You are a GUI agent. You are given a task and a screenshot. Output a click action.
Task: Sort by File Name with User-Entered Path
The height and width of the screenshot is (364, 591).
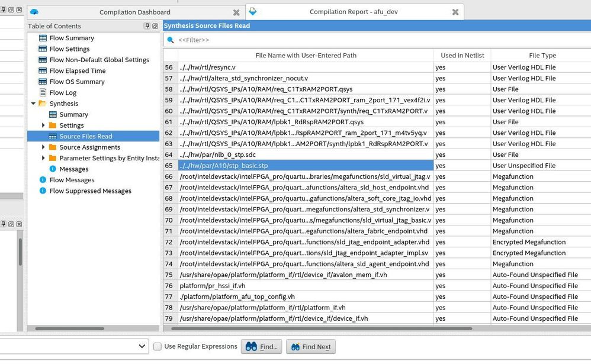pyautogui.click(x=306, y=56)
